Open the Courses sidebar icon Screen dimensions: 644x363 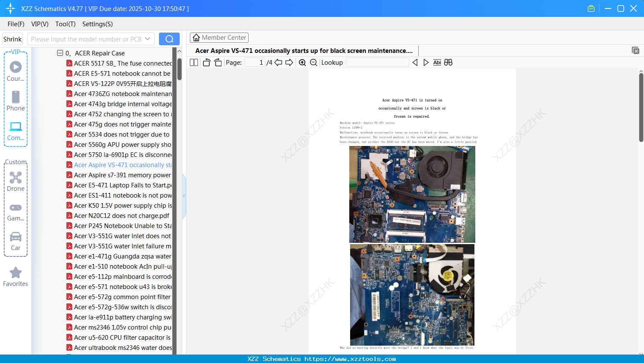point(16,71)
